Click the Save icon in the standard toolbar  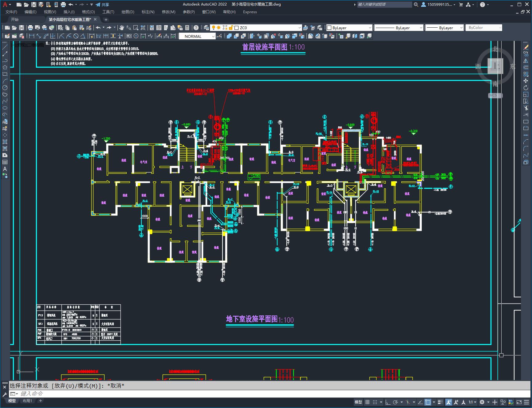tap(21, 28)
